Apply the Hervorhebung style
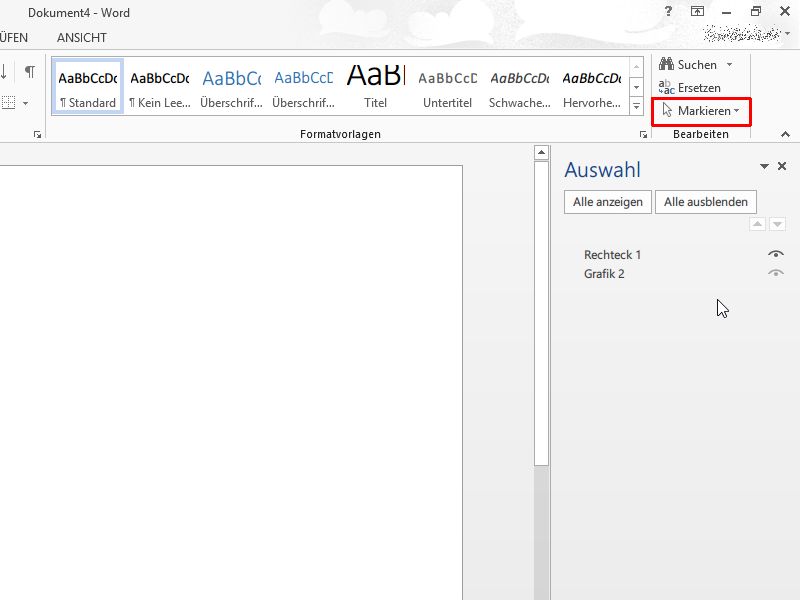800x600 pixels. coord(592,86)
